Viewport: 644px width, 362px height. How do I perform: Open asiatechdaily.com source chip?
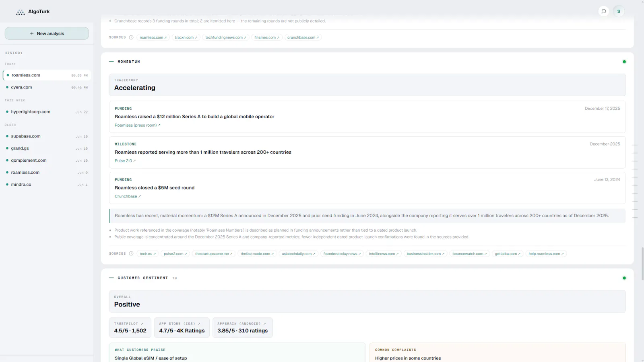299,254
